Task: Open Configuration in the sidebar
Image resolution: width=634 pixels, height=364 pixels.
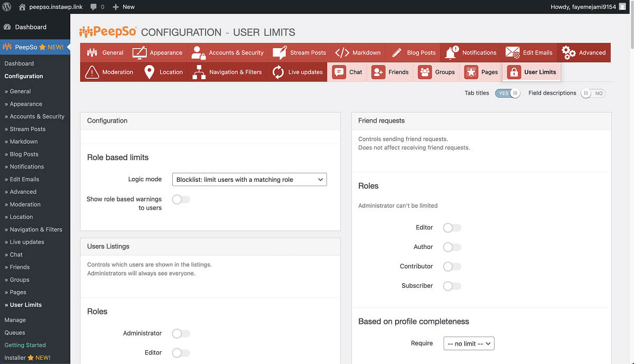Action: pos(24,76)
